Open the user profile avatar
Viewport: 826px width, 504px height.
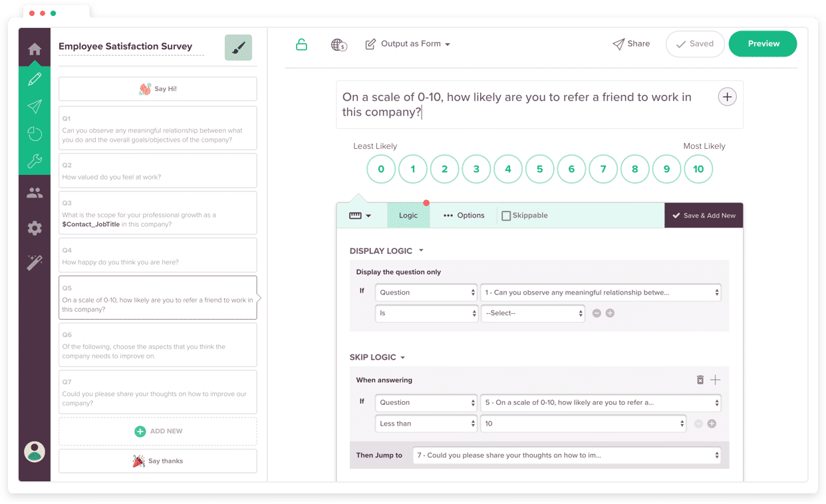click(x=35, y=452)
